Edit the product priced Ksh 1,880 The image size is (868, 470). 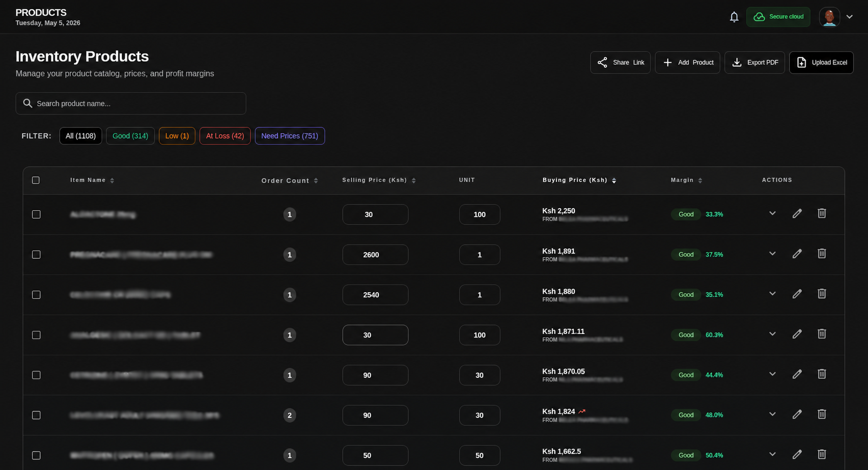tap(797, 294)
